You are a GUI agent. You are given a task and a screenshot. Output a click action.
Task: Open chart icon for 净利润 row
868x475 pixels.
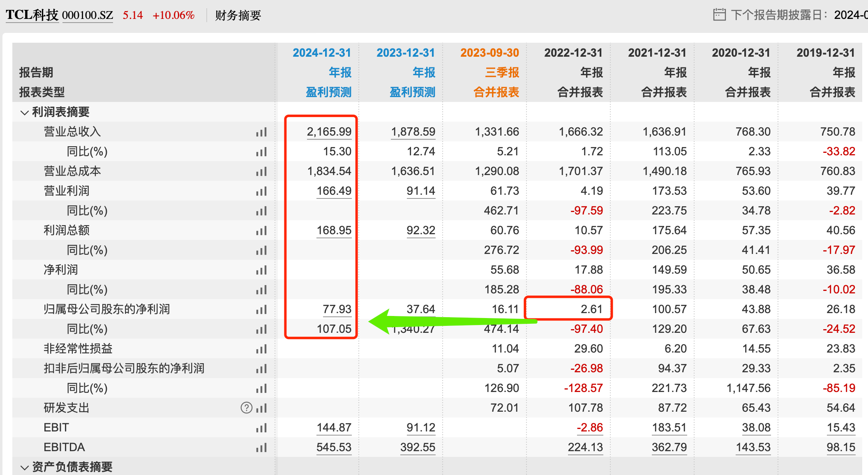[x=261, y=270]
